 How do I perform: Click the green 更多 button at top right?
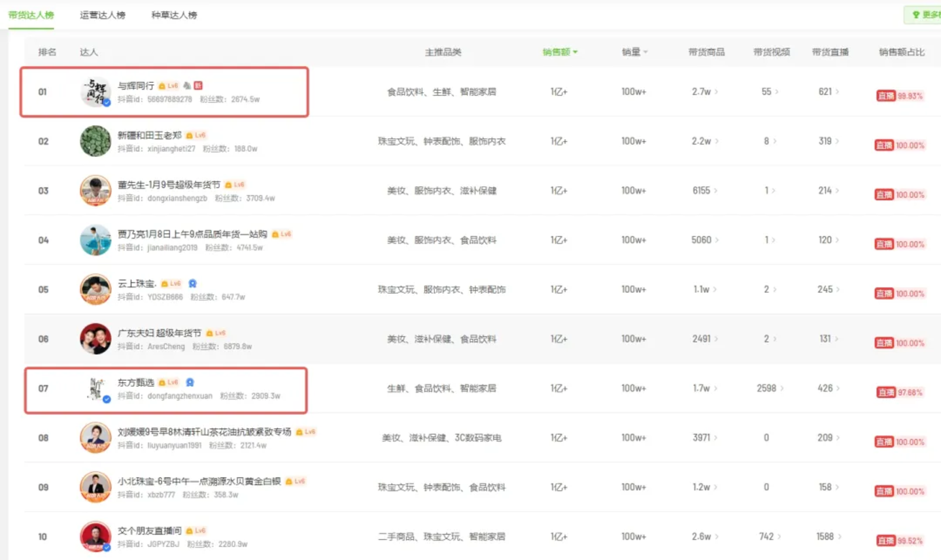(925, 15)
